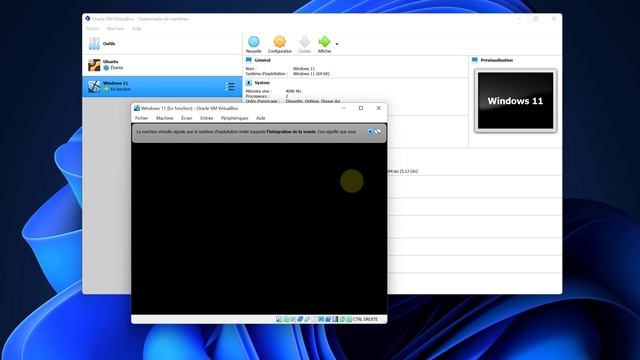The image size is (640, 360).
Task: Click VirtualBox manager title bar logo icon
Action: point(87,19)
